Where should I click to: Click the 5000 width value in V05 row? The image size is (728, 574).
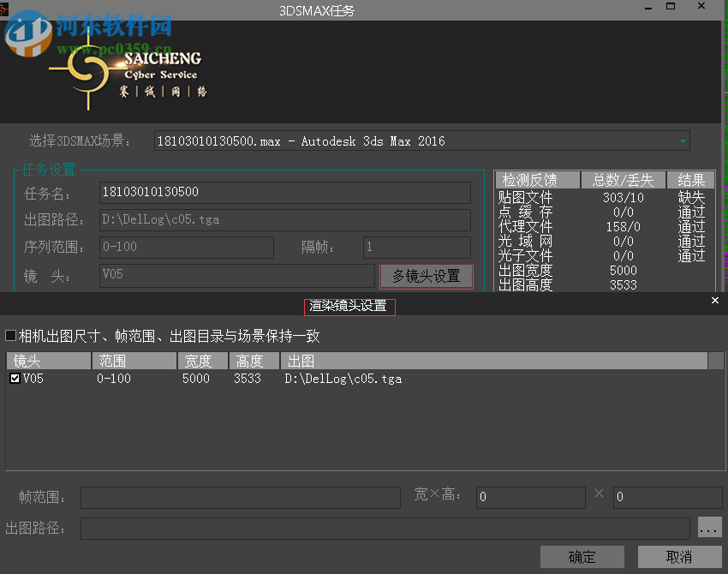point(196,379)
